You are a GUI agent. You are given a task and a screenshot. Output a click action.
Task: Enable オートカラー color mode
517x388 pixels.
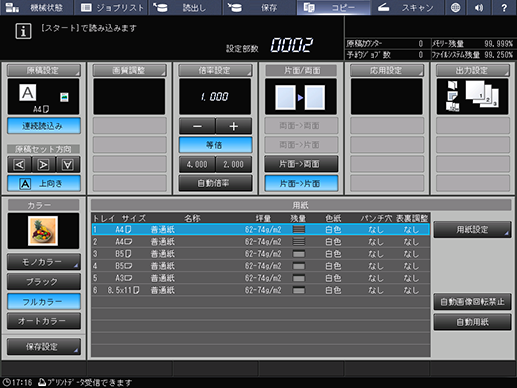coord(44,321)
